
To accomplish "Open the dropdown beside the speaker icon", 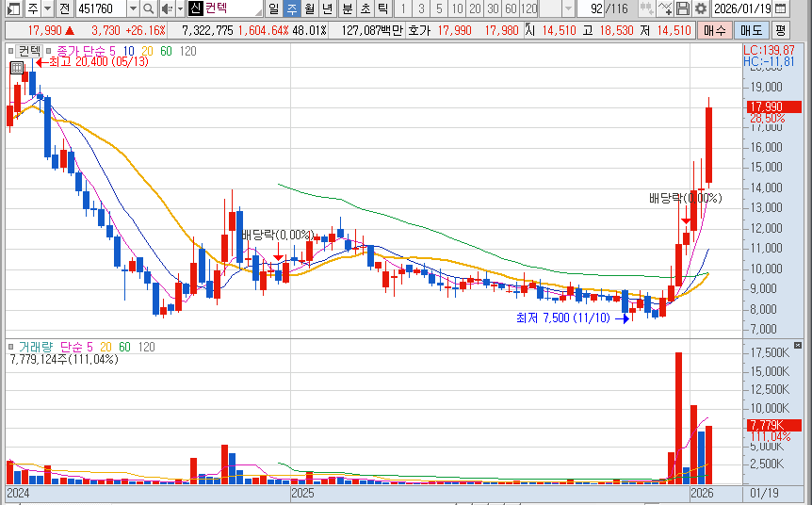I will [x=180, y=8].
